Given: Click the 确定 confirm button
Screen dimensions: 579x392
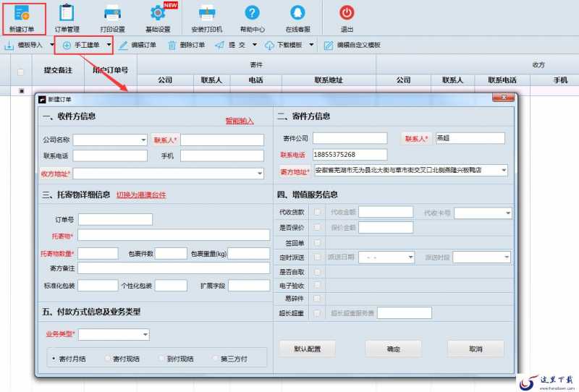Looking at the screenshot, I should tap(393, 349).
